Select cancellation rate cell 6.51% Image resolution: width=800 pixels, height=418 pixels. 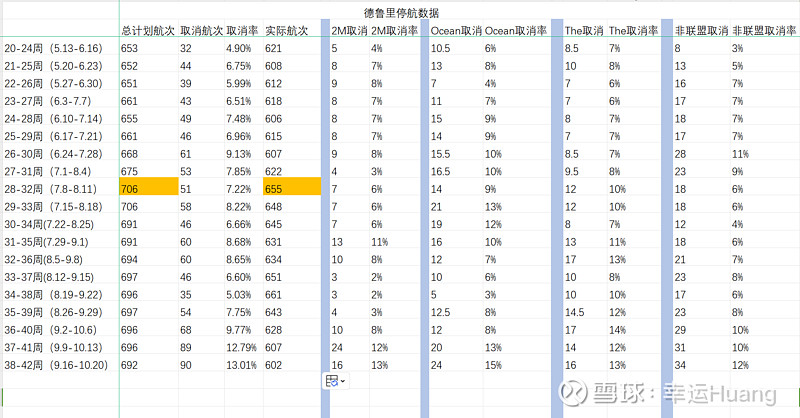click(x=239, y=101)
